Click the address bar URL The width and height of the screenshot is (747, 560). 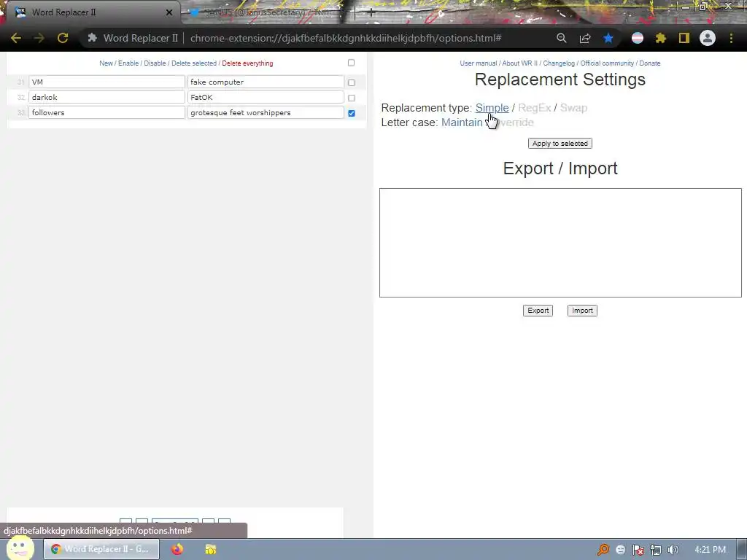click(345, 38)
